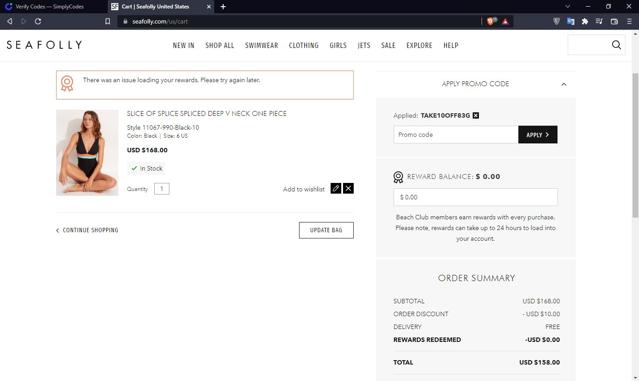Click CONTINUE SHOPPING link

[87, 230]
